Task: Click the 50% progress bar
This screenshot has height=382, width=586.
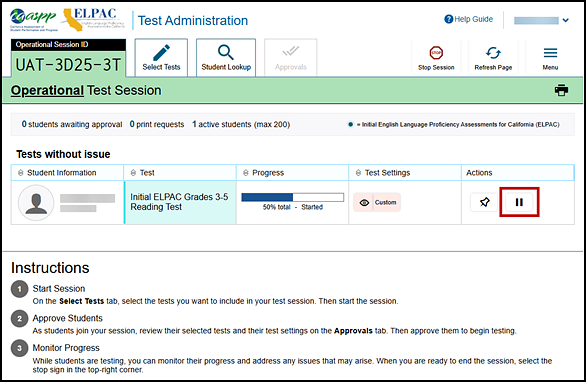Action: [293, 197]
